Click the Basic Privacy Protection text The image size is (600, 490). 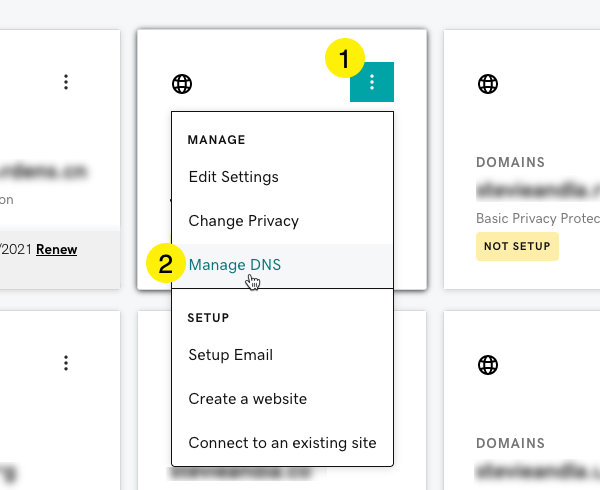coord(537,218)
